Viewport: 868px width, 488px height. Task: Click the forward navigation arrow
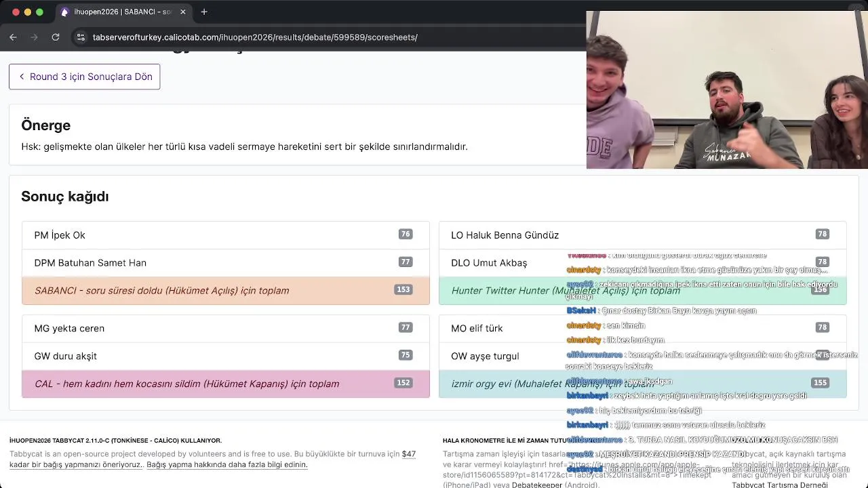[34, 37]
